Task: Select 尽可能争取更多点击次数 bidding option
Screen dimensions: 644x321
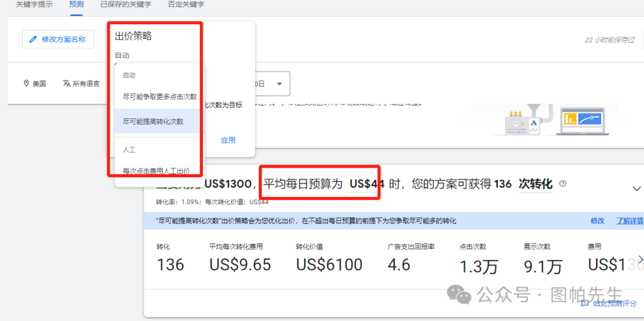Action: (159, 96)
